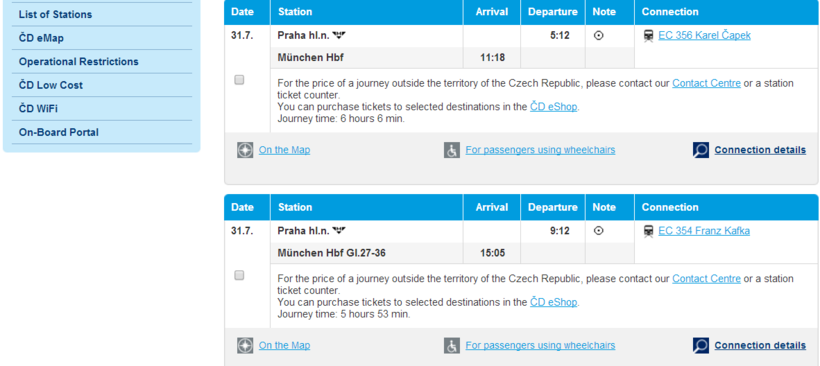Click the compass map icon in first connection
820x366 pixels.
245,150
